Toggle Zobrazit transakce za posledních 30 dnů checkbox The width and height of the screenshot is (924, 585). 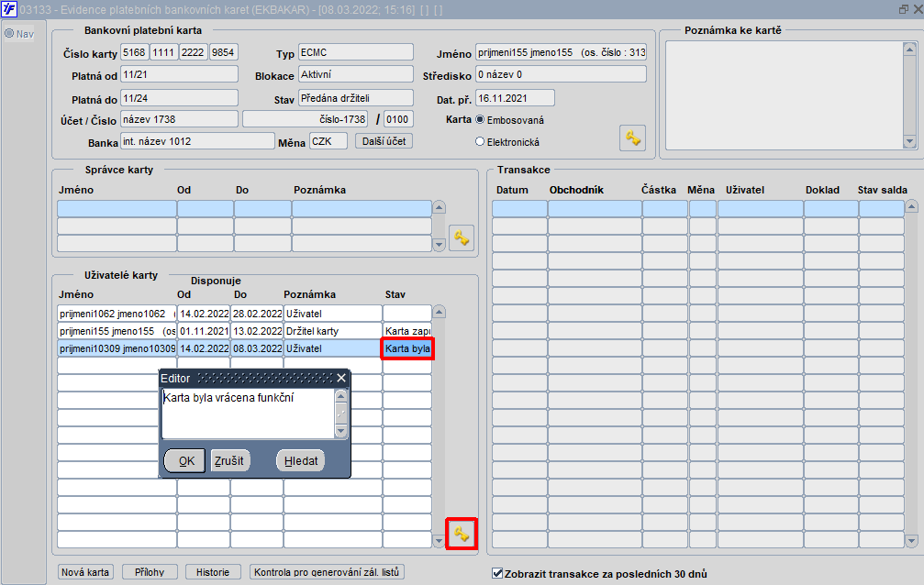click(497, 573)
